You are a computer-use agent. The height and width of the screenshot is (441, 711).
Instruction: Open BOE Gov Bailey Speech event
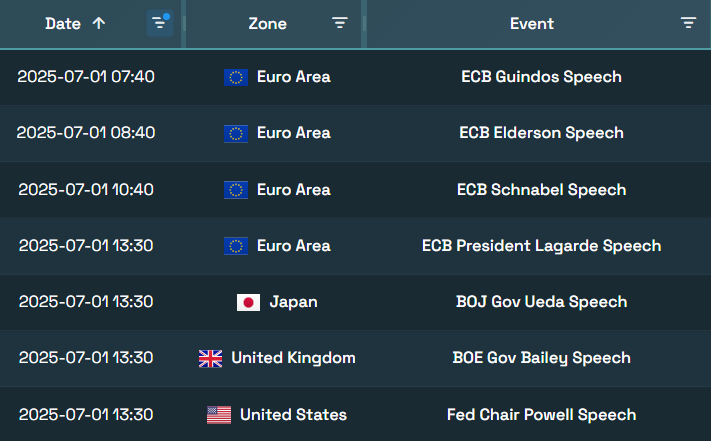pyautogui.click(x=541, y=358)
